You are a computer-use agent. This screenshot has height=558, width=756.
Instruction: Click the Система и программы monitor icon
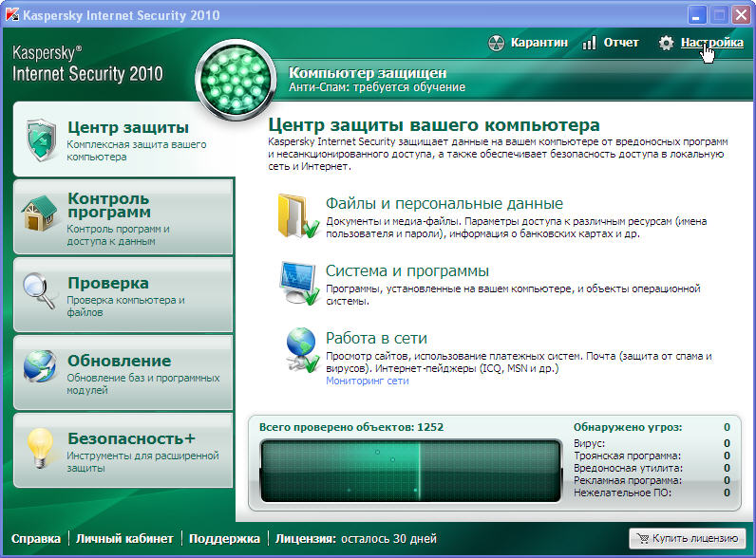tap(299, 283)
